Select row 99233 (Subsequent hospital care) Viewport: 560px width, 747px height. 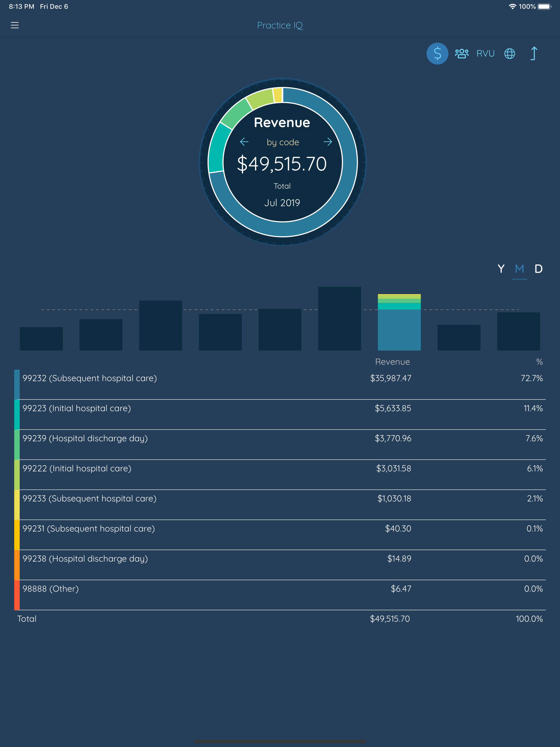coord(280,504)
